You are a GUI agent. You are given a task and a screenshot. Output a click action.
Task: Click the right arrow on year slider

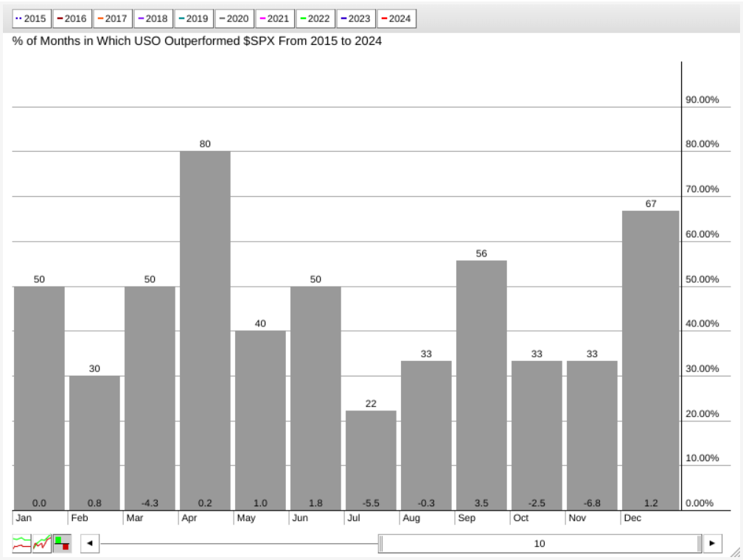pos(712,544)
